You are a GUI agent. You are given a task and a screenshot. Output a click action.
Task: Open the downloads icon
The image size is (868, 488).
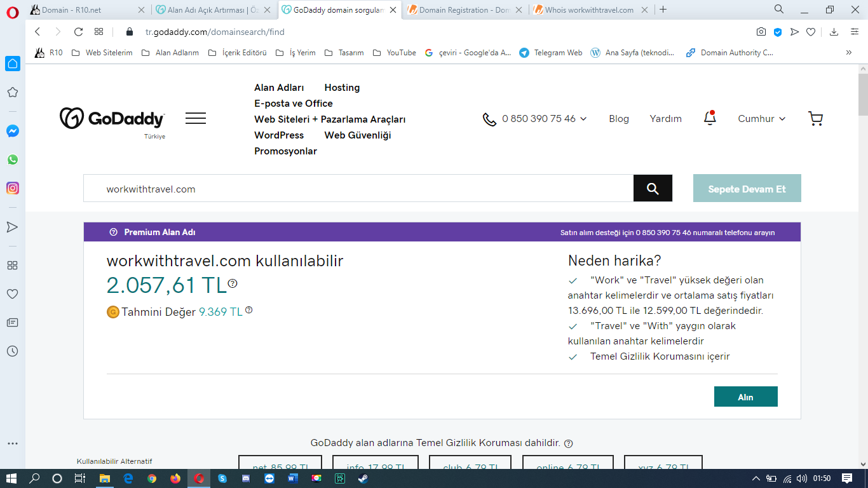pyautogui.click(x=834, y=32)
